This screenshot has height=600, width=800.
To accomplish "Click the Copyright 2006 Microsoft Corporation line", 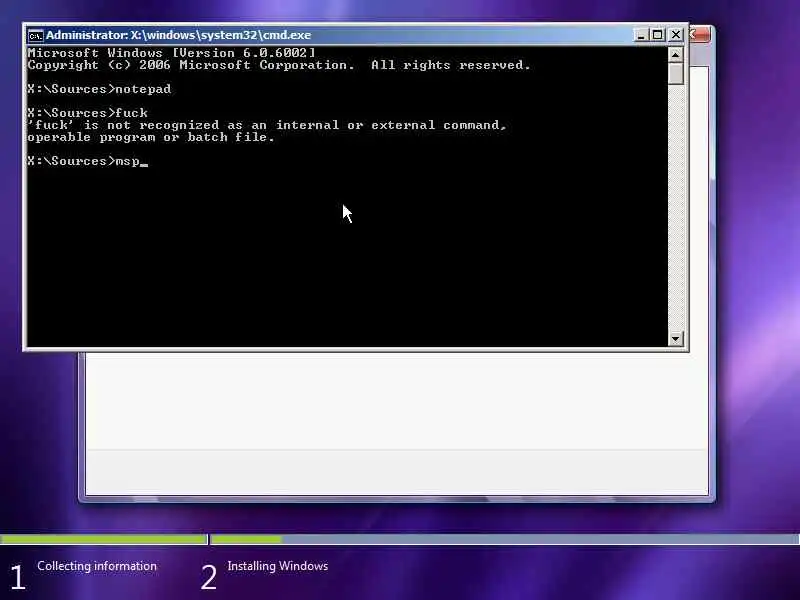I will 279,65.
